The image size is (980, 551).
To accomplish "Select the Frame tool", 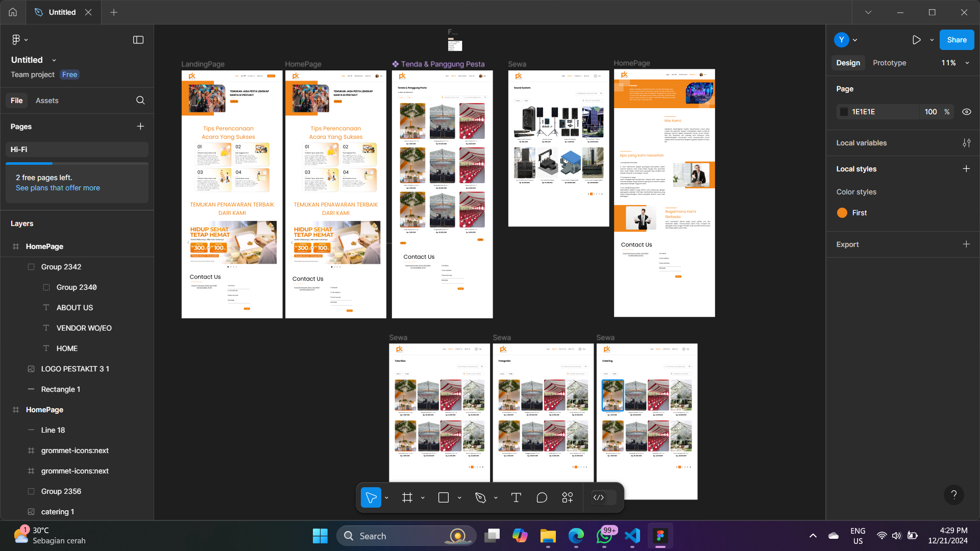I will coord(407,497).
